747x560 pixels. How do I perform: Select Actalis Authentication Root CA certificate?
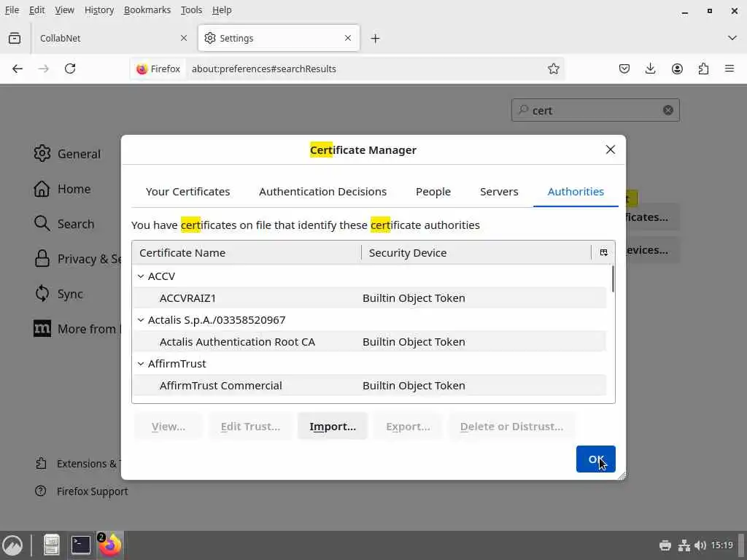369,342
